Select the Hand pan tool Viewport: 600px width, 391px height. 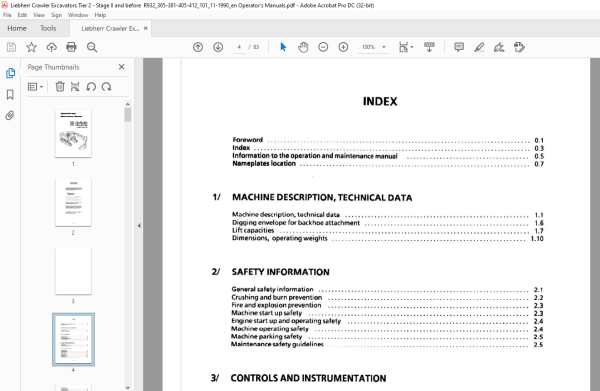[x=303, y=47]
